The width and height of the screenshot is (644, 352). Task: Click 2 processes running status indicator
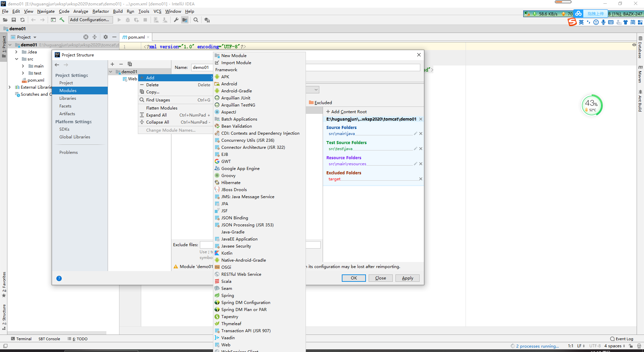[x=535, y=346]
